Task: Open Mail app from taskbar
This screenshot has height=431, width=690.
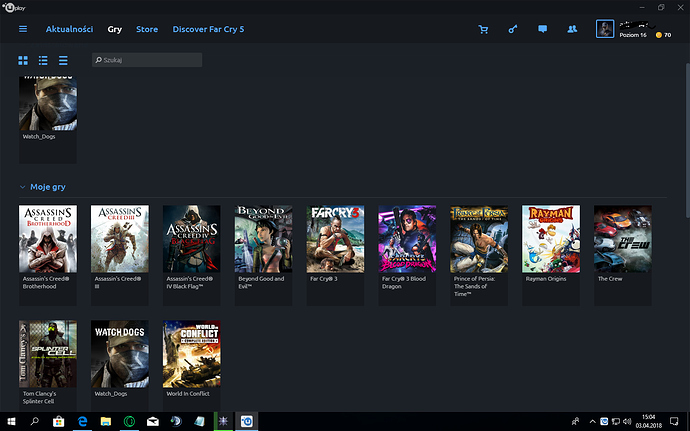Action: [x=153, y=421]
